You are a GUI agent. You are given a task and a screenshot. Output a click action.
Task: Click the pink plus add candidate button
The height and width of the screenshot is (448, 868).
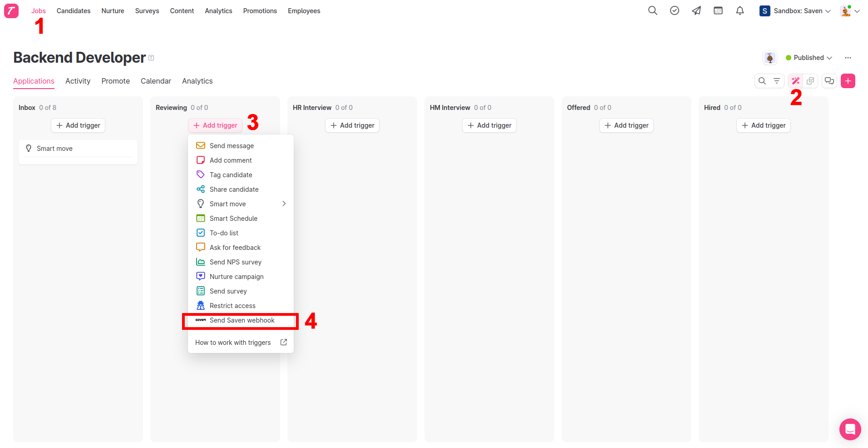click(x=848, y=81)
